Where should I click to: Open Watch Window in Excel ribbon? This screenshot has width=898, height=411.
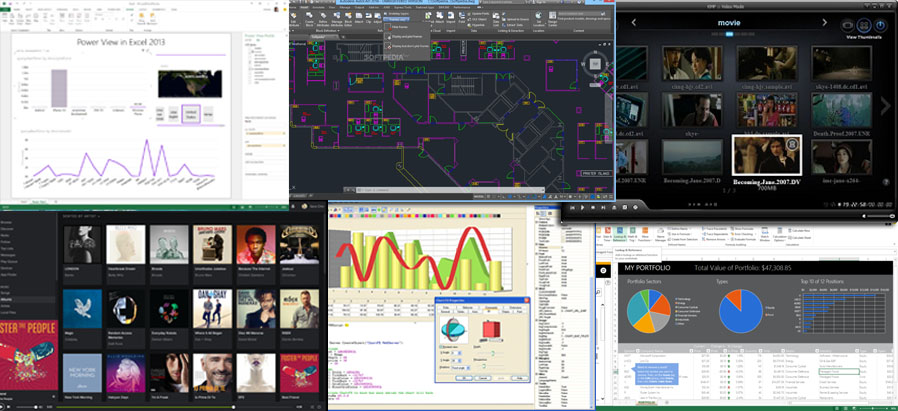pos(764,234)
